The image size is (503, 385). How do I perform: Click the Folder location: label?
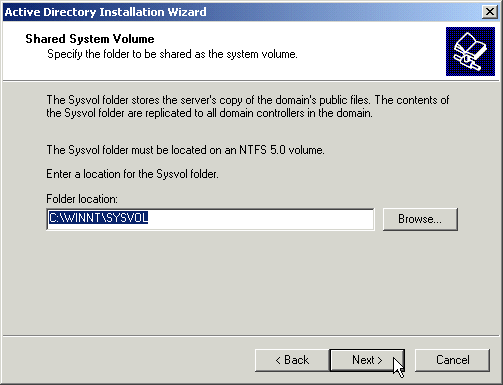click(x=82, y=199)
